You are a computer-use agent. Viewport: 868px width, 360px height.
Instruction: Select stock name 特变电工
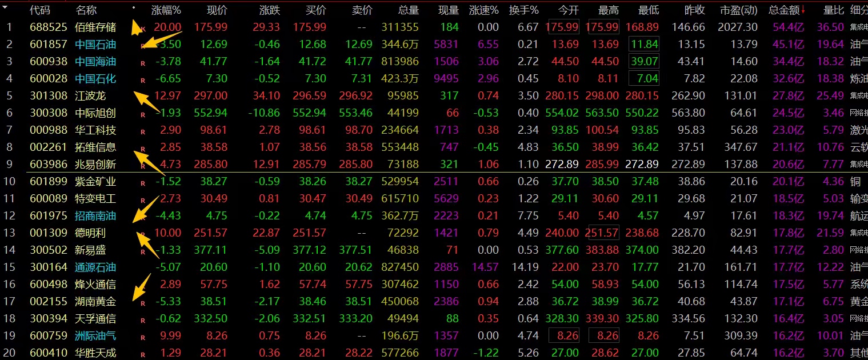(95, 199)
